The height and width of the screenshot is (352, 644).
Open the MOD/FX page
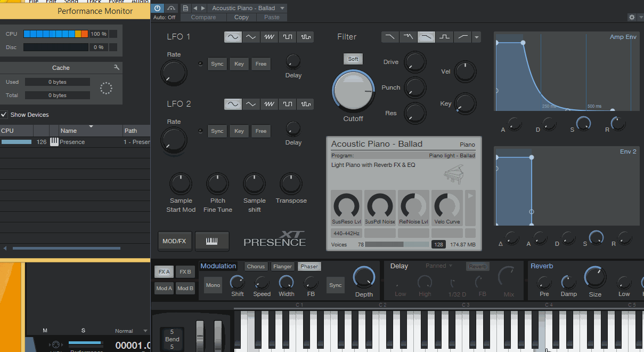tap(175, 241)
